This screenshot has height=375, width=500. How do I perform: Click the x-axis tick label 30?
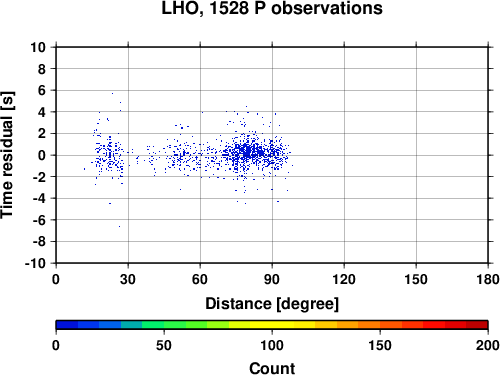pyautogui.click(x=128, y=279)
